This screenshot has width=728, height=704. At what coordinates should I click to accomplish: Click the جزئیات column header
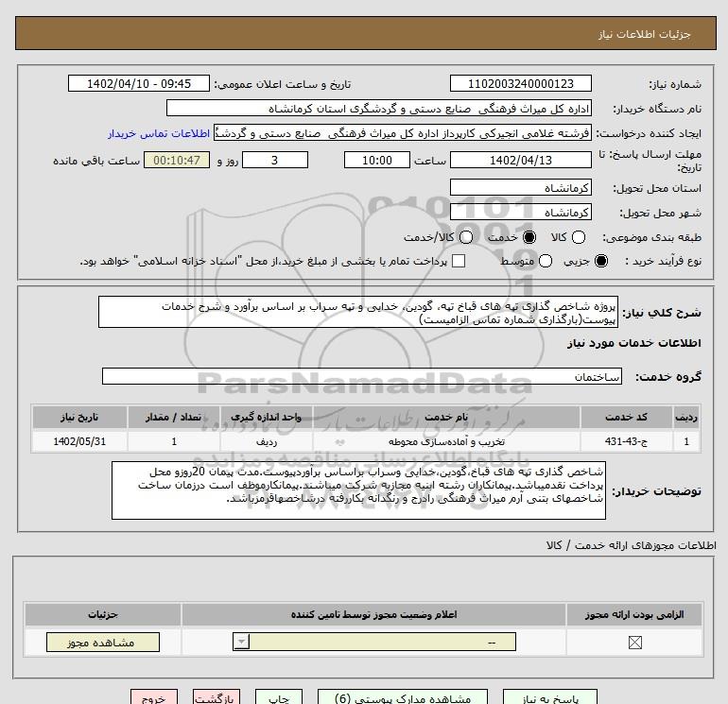click(x=103, y=614)
